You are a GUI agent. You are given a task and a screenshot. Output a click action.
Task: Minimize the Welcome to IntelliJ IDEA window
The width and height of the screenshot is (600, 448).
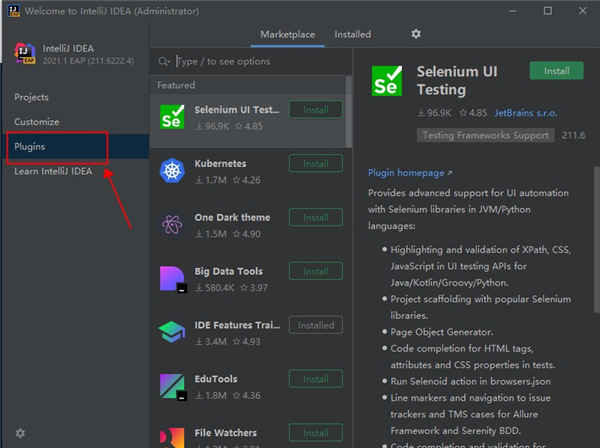(x=513, y=11)
